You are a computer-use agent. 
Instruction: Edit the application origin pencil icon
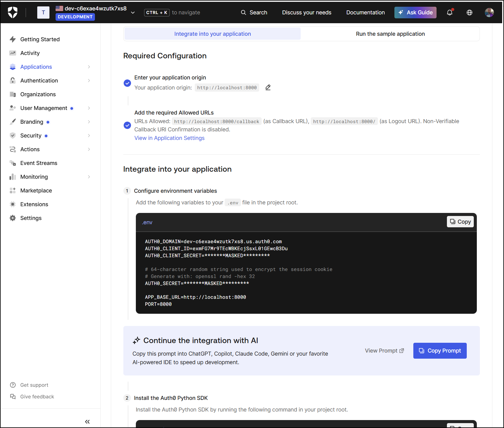(268, 87)
